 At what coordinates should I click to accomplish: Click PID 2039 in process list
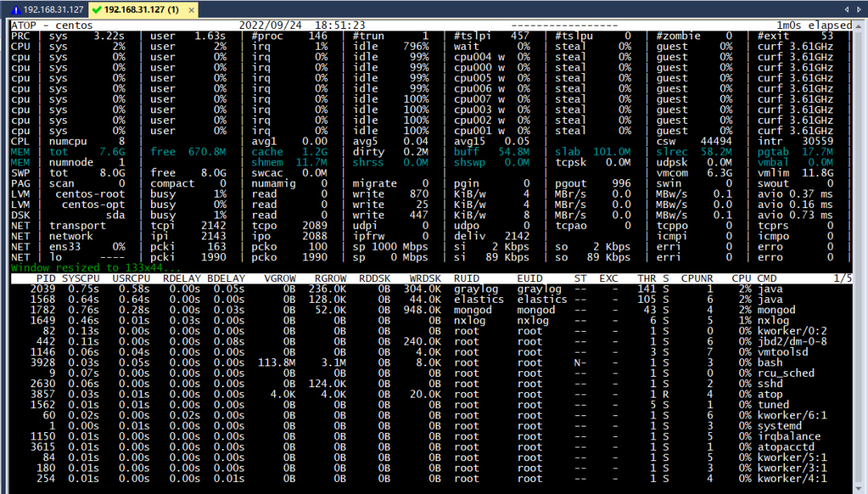coord(43,288)
